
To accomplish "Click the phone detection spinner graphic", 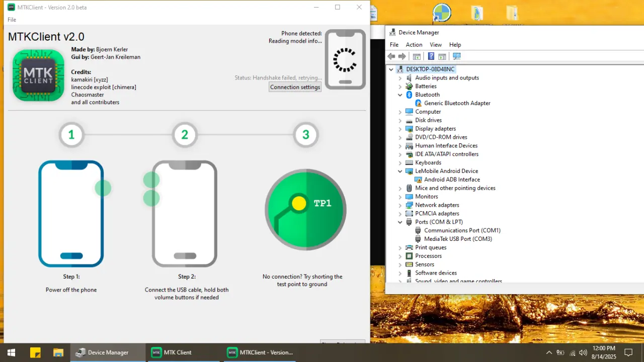I will pyautogui.click(x=345, y=59).
